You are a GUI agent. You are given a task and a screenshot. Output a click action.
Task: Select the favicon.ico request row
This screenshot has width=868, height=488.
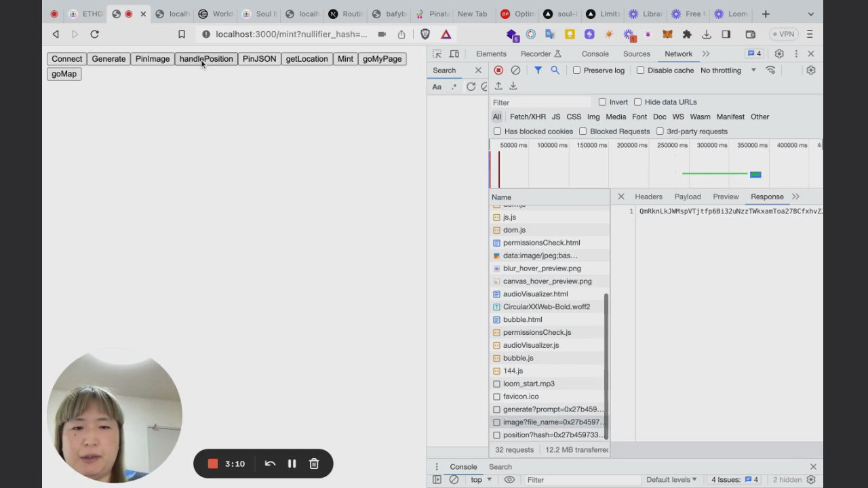pos(548,396)
